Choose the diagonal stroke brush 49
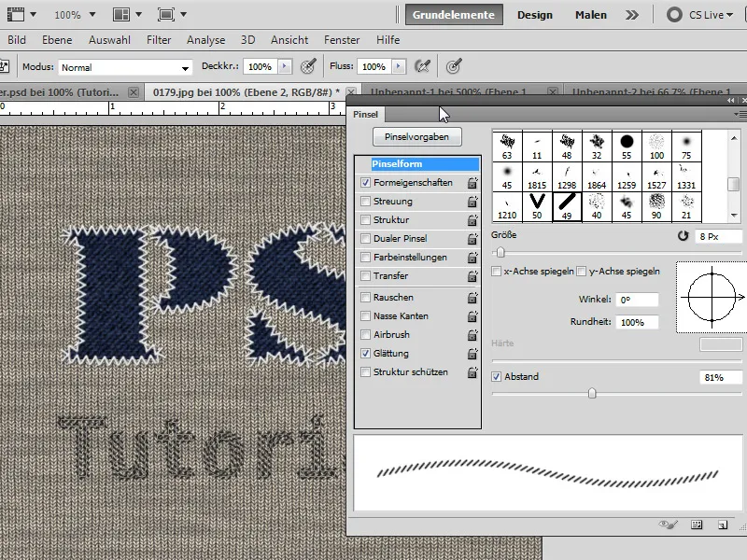Screen dimensions: 747x560 567,206
